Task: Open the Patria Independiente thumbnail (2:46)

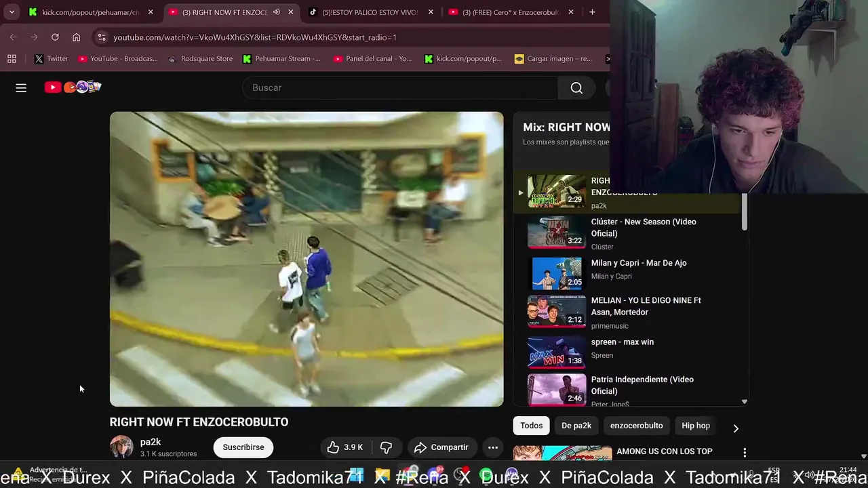Action: (557, 390)
